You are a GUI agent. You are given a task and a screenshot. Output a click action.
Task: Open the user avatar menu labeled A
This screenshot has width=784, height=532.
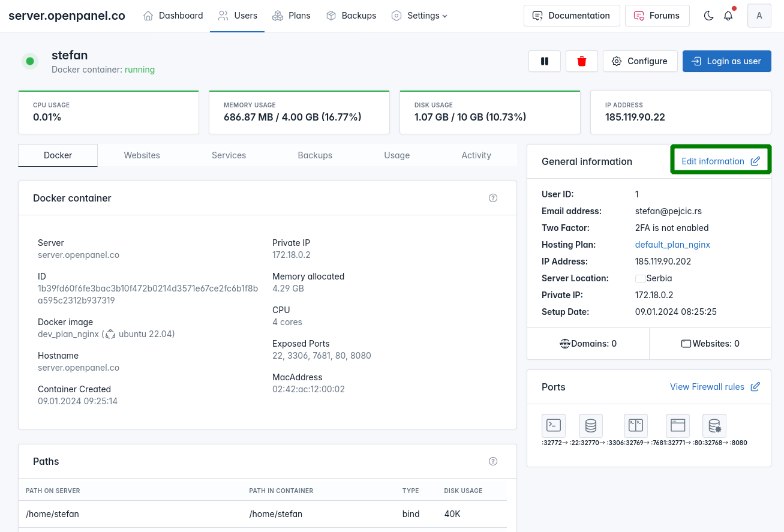(759, 16)
